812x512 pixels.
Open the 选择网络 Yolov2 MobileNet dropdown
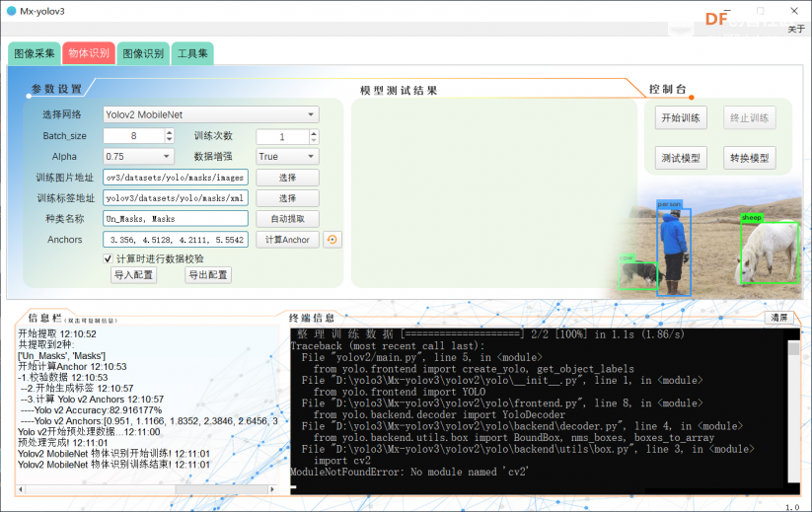pos(211,114)
